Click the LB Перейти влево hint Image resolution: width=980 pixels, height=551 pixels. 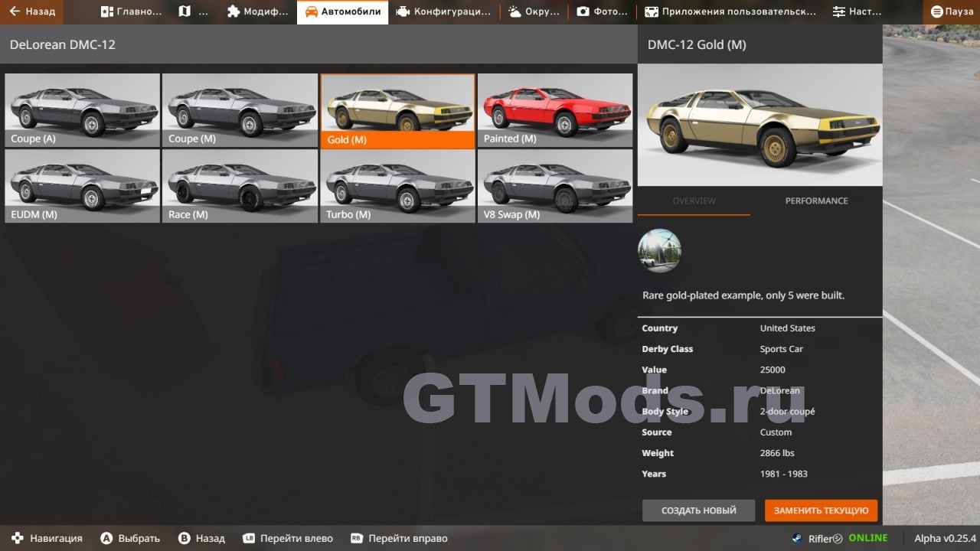pos(288,538)
